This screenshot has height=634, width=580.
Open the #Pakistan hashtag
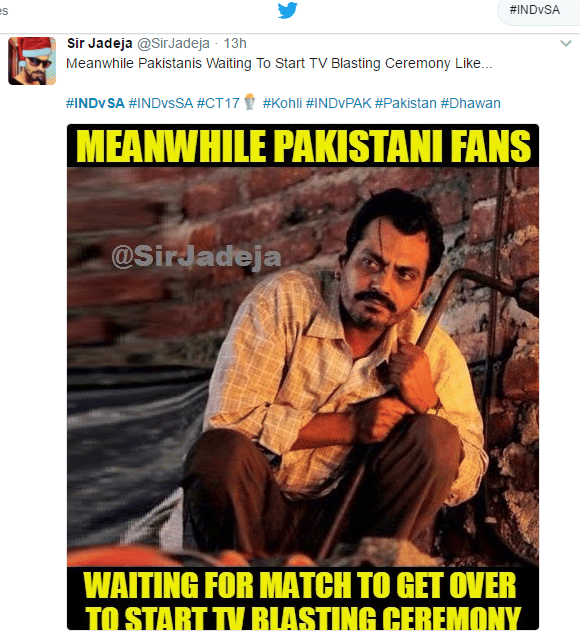(406, 104)
